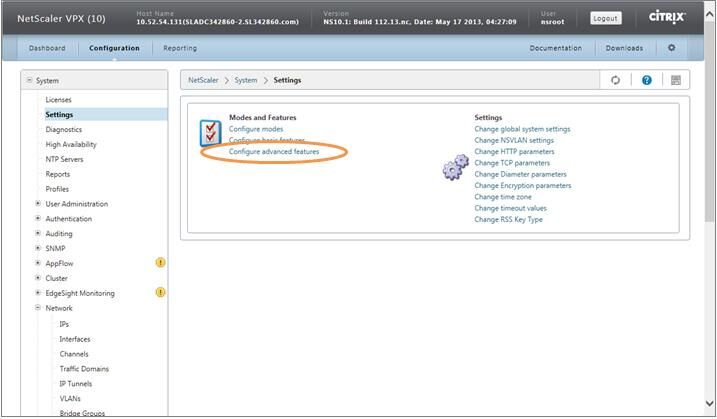Click the AppFlow yellow warning icon

point(161,263)
